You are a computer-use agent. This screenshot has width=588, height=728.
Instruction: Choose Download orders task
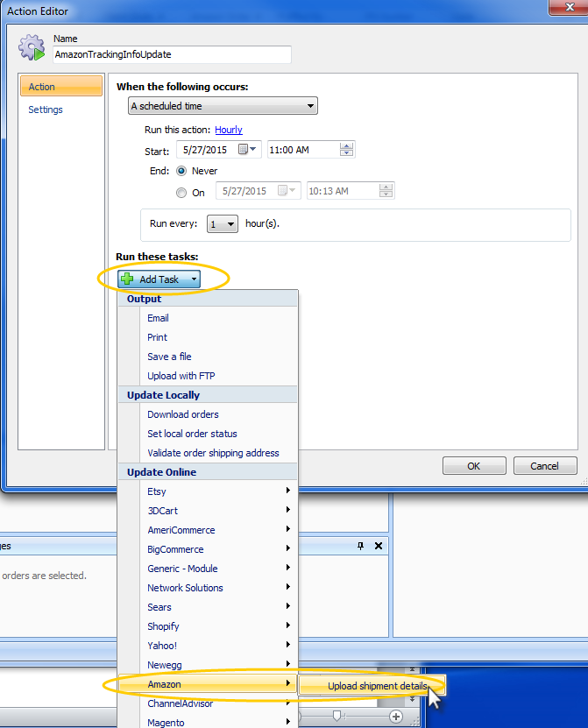point(208,414)
